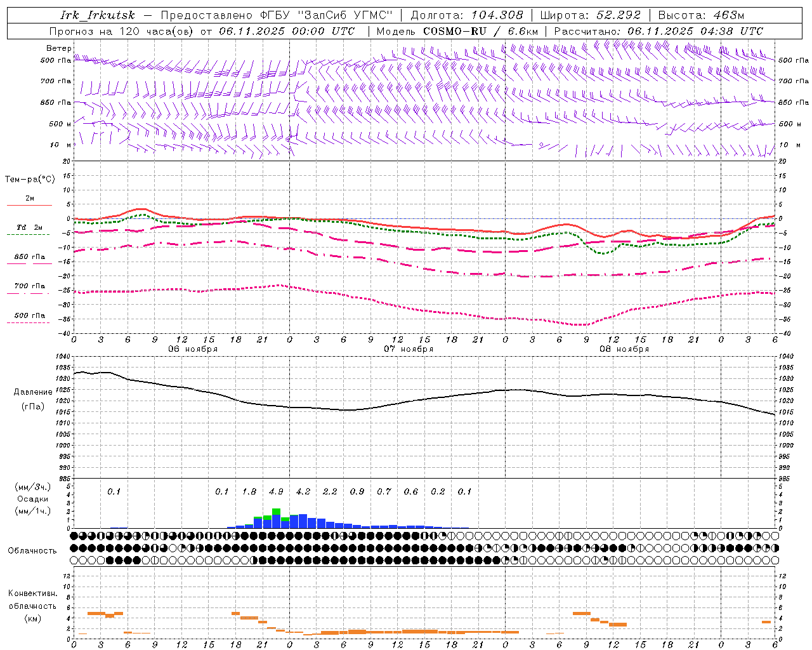Click the "Ветер" wind panel label
Viewport: 812px width, 650px height.
pos(59,48)
